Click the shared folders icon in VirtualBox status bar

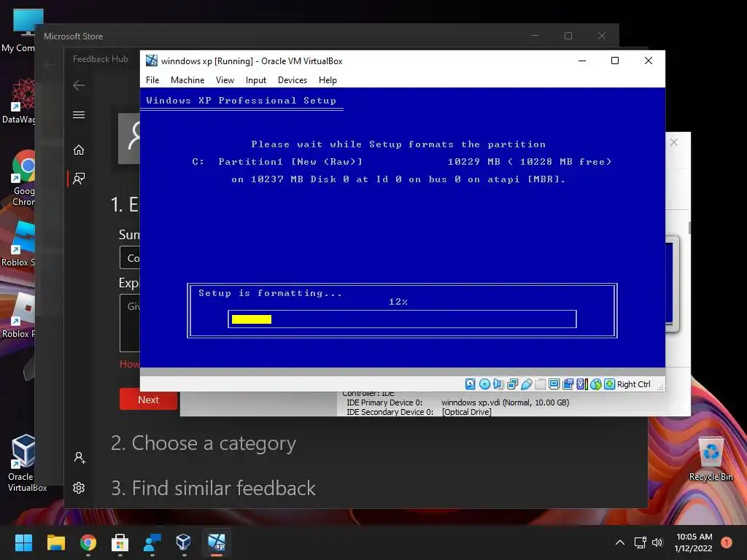(541, 384)
